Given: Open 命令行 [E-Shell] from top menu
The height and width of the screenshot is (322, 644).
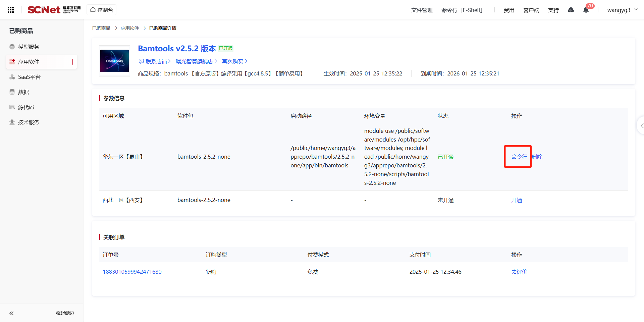Looking at the screenshot, I should 462,10.
